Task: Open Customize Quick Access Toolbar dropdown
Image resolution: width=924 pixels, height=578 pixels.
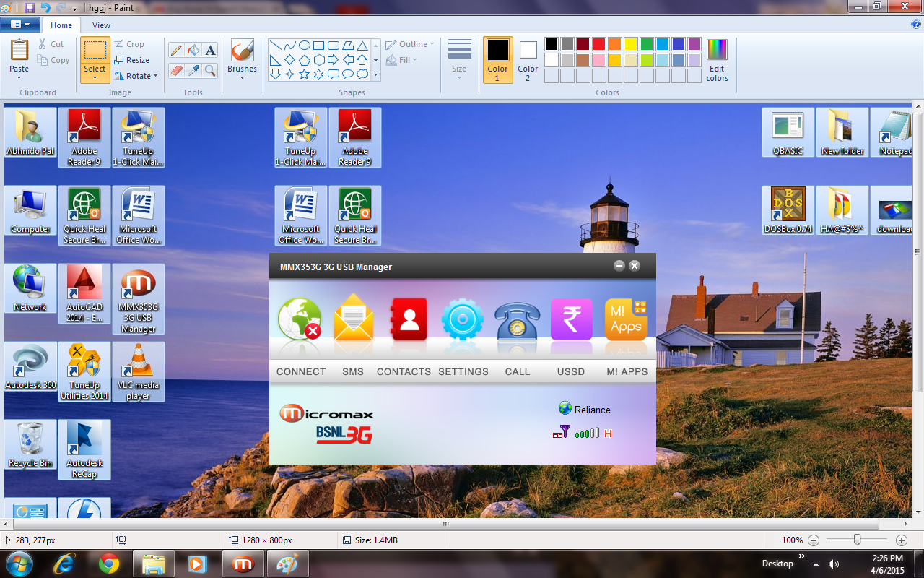Action: click(x=74, y=8)
